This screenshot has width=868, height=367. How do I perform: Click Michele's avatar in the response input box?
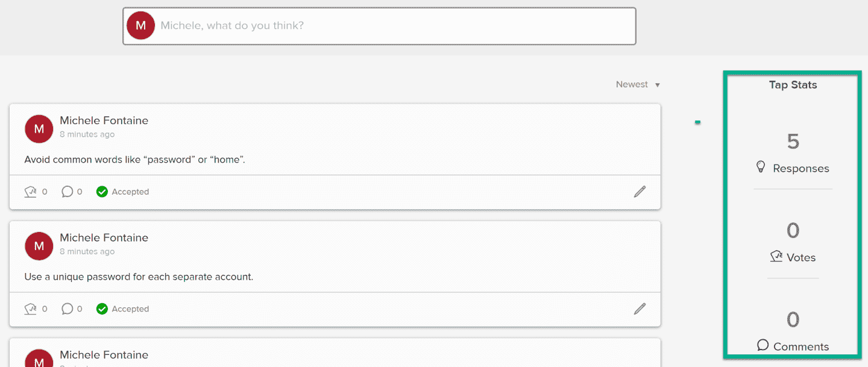pyautogui.click(x=141, y=26)
